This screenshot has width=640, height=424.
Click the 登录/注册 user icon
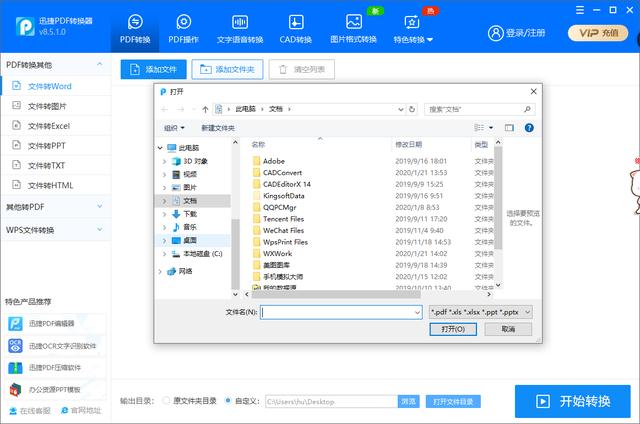(496, 33)
